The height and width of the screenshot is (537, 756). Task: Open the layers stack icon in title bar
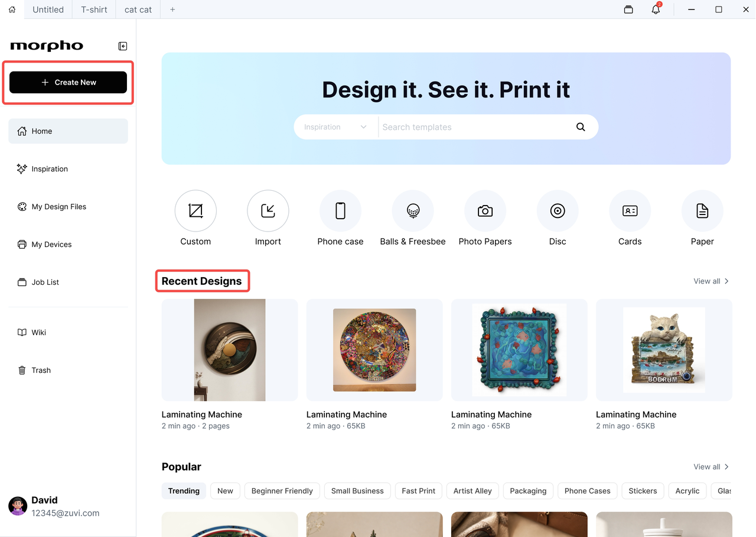pos(628,9)
